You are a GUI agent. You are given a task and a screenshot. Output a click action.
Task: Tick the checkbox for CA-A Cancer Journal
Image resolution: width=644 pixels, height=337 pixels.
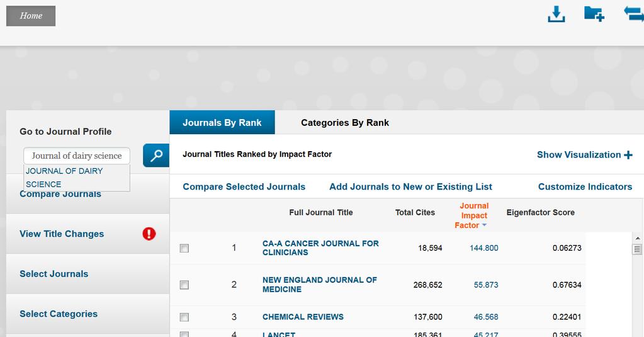[184, 248]
